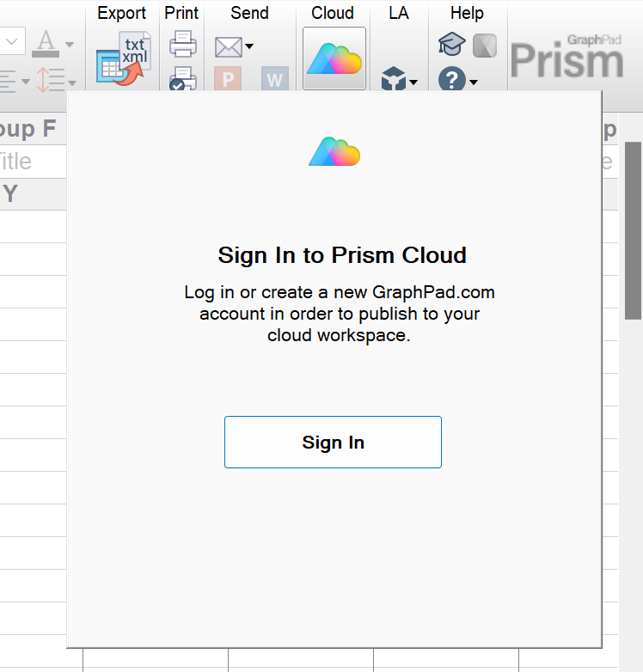Click the question mark Help icon

[x=451, y=81]
